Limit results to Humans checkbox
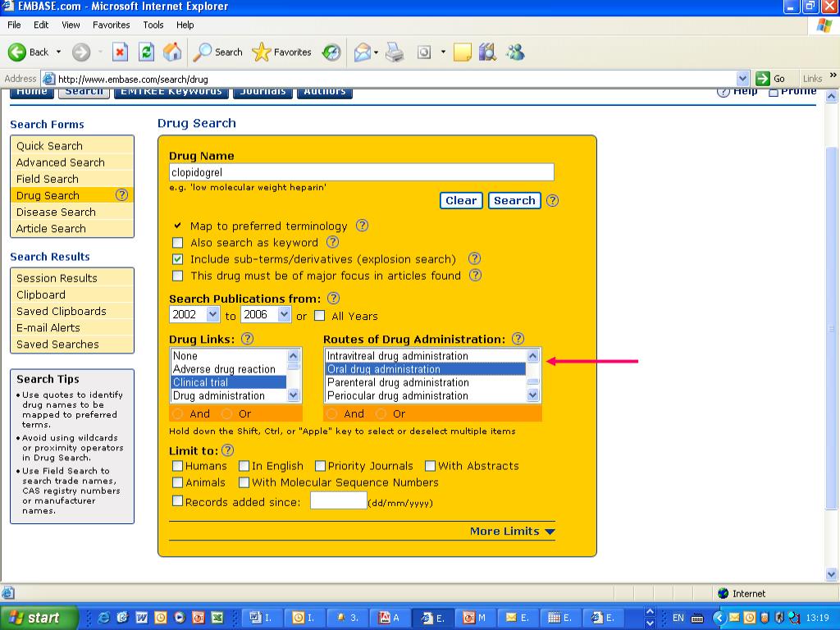Image resolution: width=840 pixels, height=630 pixels. coord(177,466)
